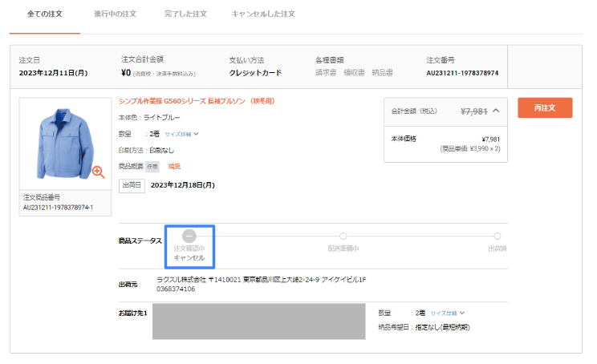Click the cancelled 注文確認中 status icon
Viewport: 597px width, 364px height.
click(189, 237)
